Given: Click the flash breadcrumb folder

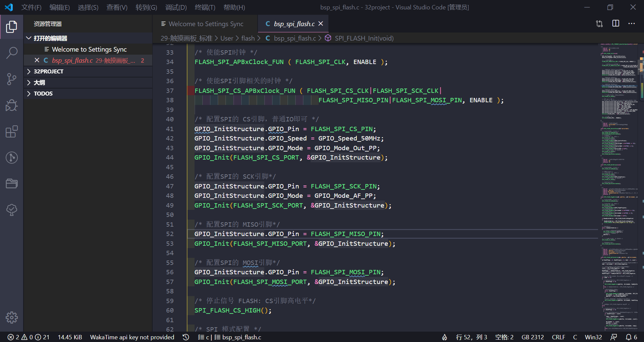Looking at the screenshot, I should click(x=248, y=38).
